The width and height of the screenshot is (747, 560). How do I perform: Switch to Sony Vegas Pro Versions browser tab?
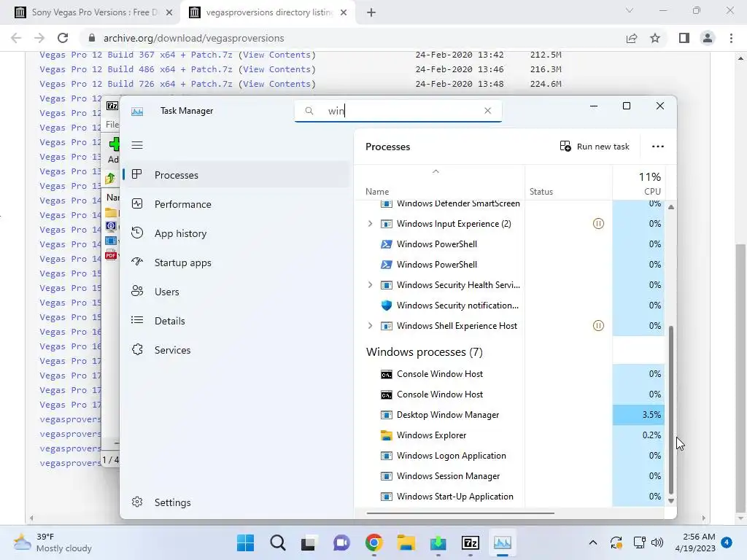click(x=94, y=12)
